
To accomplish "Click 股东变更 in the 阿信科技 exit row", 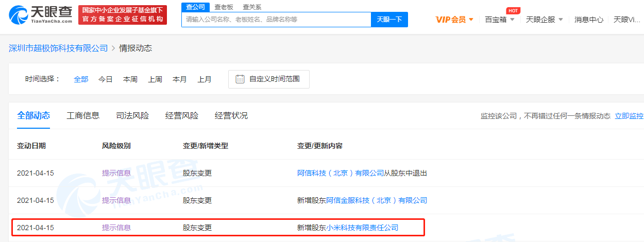I will [x=197, y=173].
